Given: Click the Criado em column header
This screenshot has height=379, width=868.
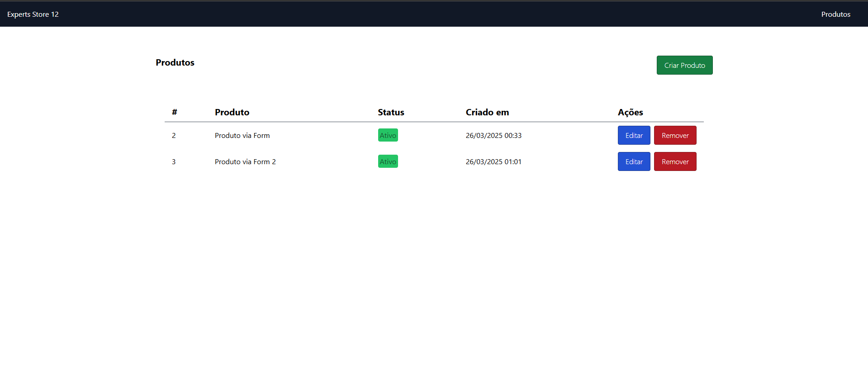Looking at the screenshot, I should tap(487, 112).
